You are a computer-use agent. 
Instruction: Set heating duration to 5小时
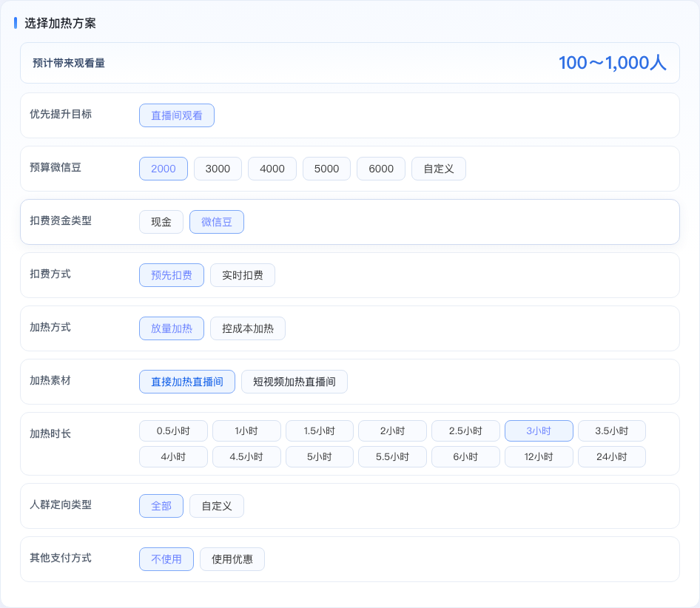click(320, 456)
